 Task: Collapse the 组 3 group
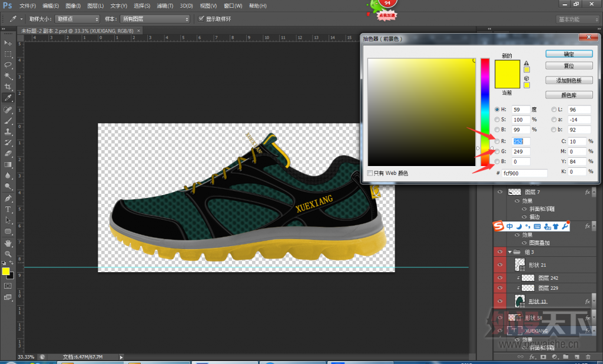click(510, 253)
